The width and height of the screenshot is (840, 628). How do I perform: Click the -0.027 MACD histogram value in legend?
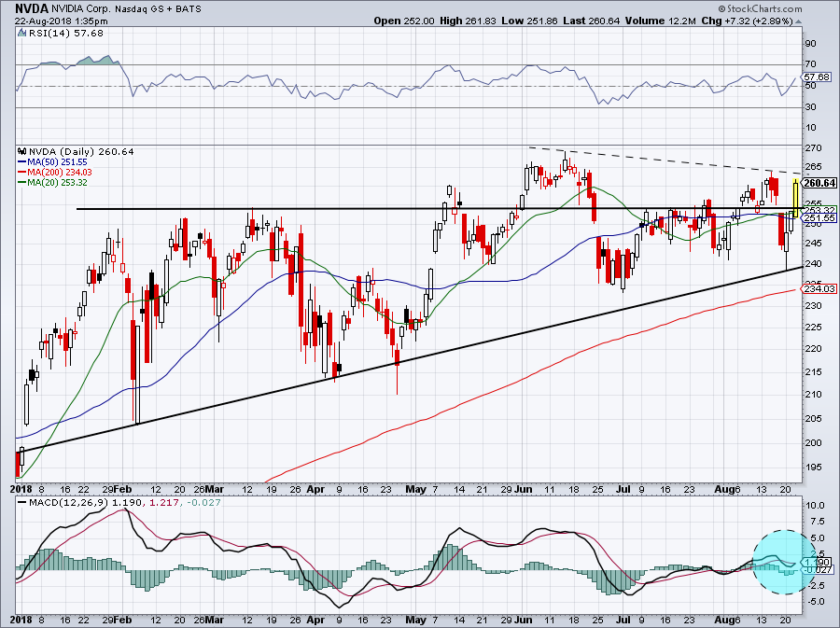tap(203, 503)
